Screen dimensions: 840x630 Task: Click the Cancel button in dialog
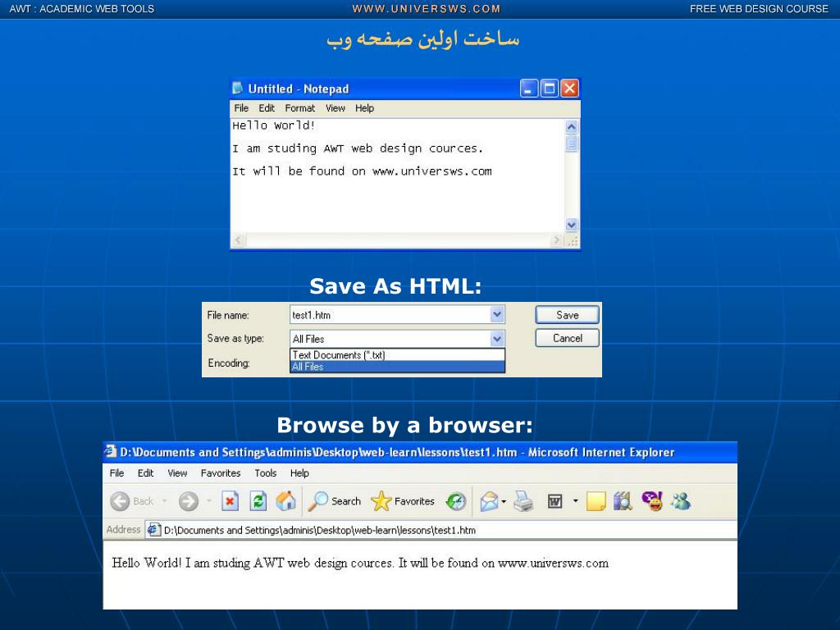(568, 338)
